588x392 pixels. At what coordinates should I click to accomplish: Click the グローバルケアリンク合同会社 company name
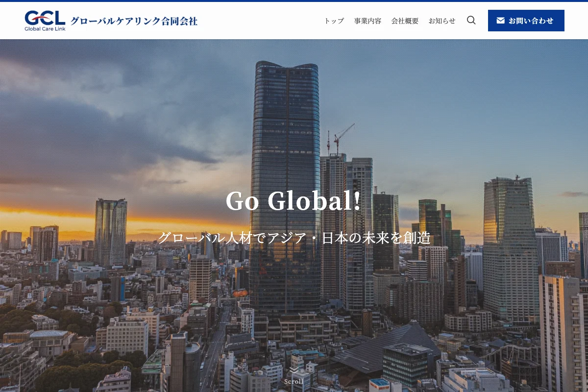click(134, 21)
